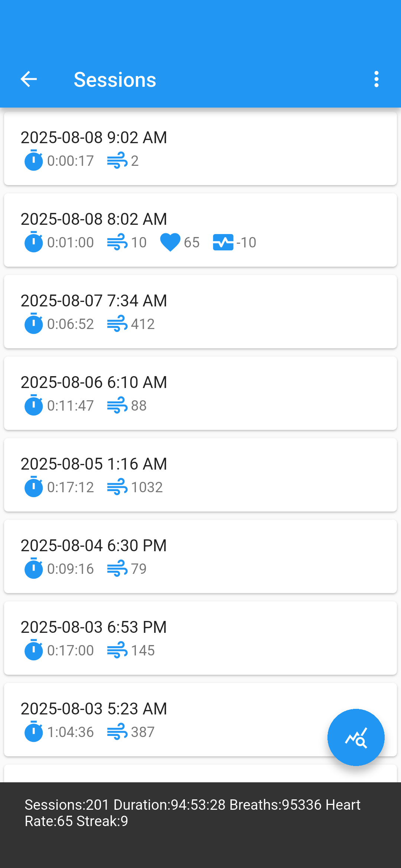Viewport: 401px width, 868px height.
Task: Tap the heart rate icon showing 65
Action: coord(170,243)
